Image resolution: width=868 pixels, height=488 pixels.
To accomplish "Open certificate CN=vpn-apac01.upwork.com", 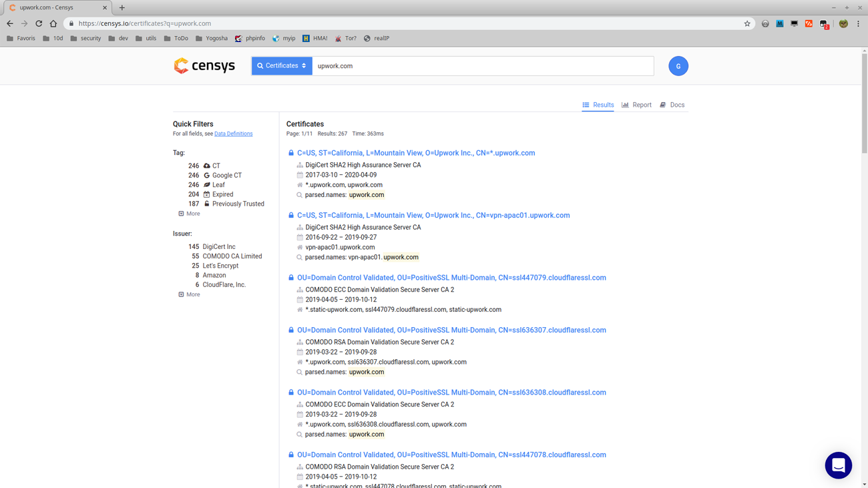I will (x=433, y=216).
